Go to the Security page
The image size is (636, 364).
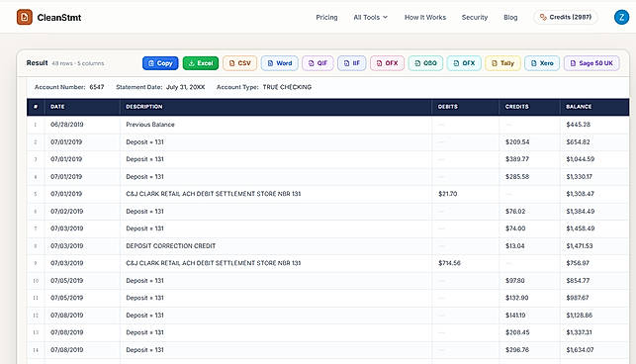(x=475, y=18)
